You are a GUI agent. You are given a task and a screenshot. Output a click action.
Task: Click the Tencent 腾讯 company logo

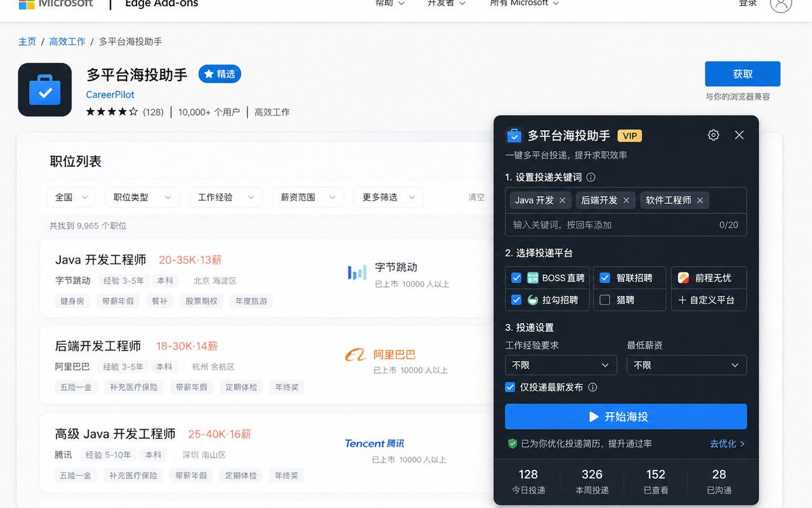[374, 443]
